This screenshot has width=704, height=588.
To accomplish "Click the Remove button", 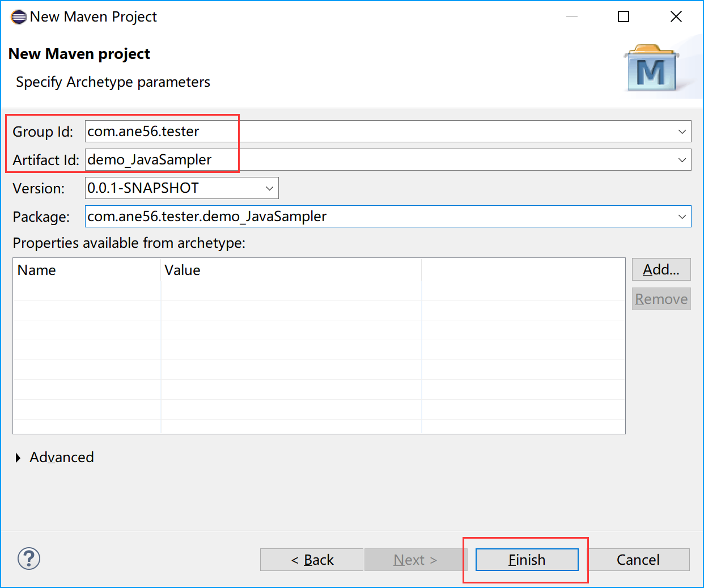I will [661, 299].
